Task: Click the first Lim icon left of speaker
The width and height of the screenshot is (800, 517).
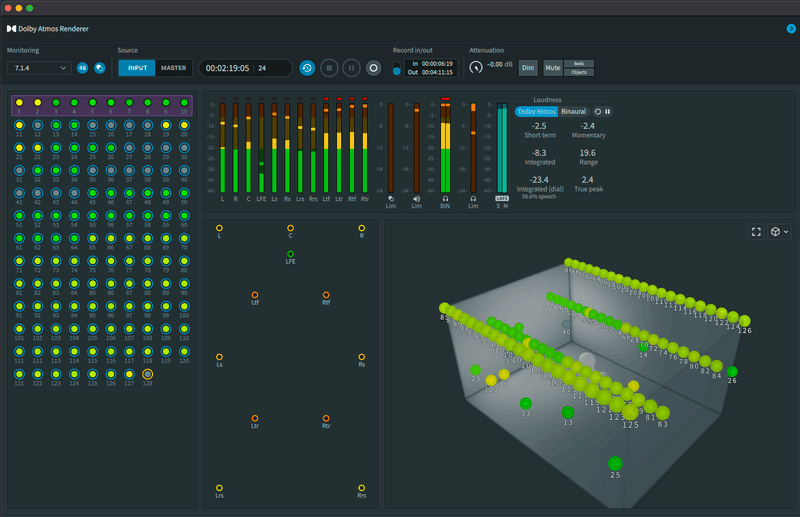Action: 391,199
